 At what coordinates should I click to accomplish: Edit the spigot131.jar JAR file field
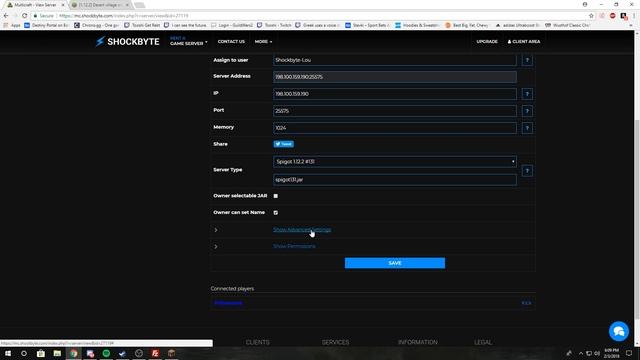point(395,180)
